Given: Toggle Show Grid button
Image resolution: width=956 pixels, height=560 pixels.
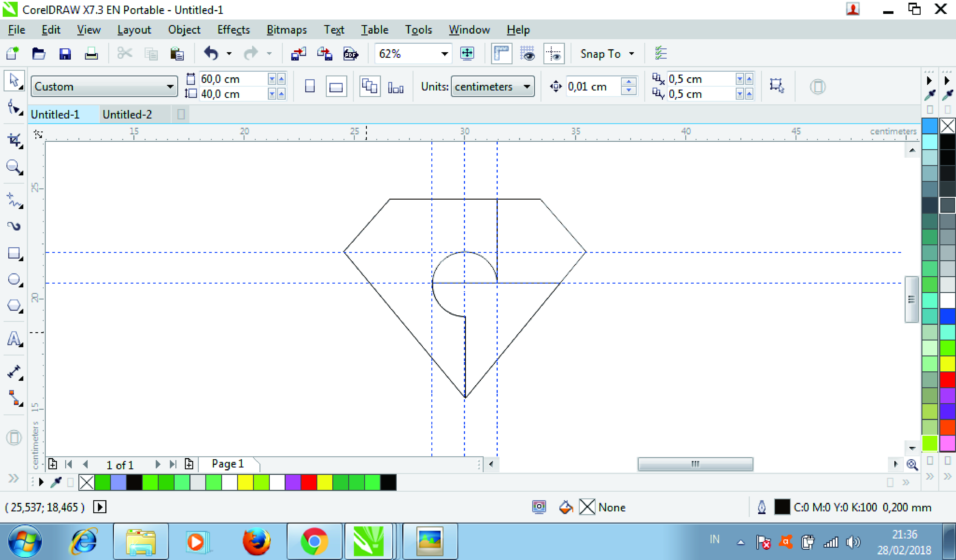Looking at the screenshot, I should (x=527, y=54).
